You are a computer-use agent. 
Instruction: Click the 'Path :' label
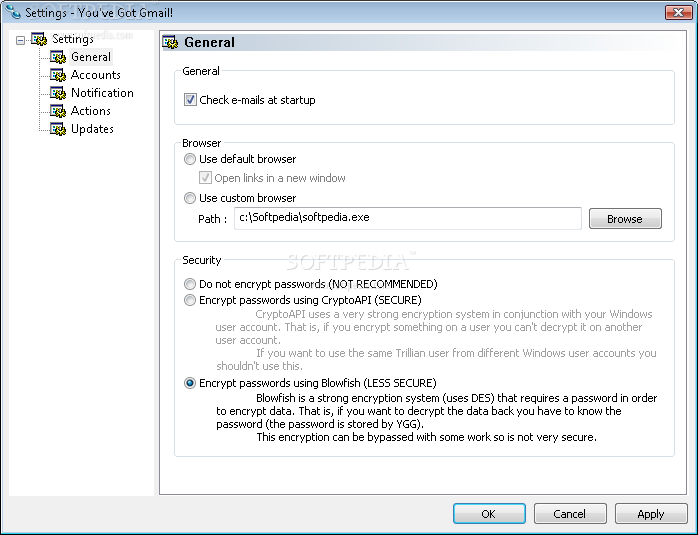[x=212, y=219]
